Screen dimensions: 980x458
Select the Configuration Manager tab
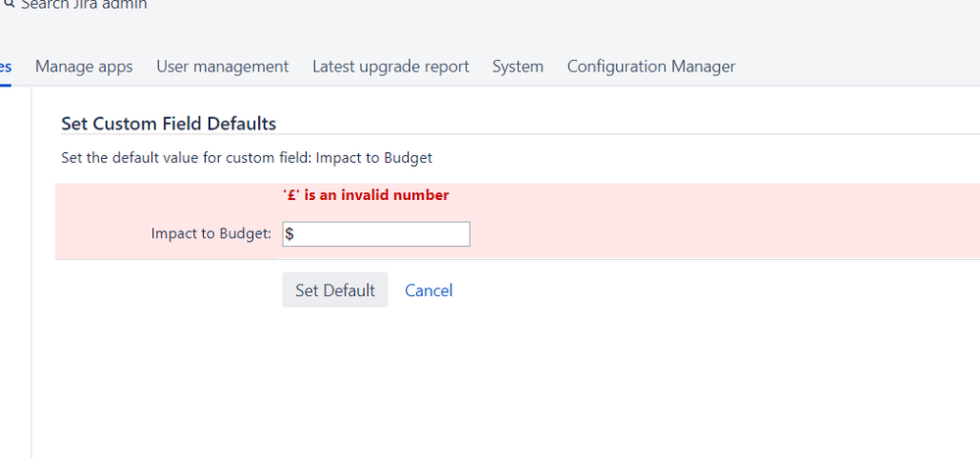(650, 67)
